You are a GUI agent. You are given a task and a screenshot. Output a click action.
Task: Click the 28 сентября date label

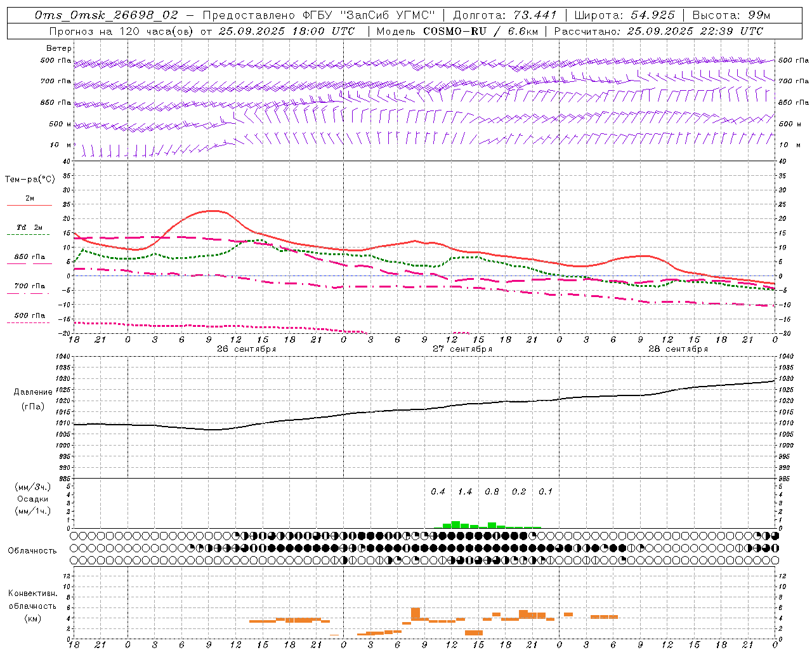click(678, 348)
